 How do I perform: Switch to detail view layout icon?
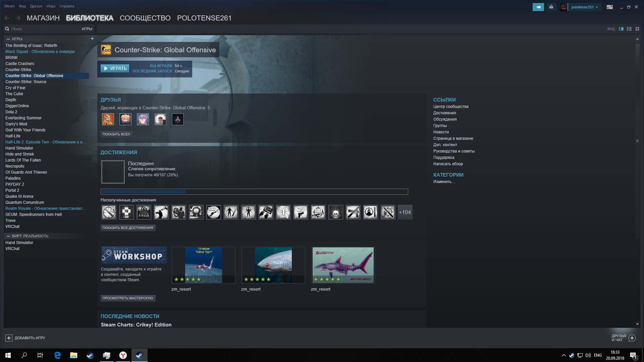pyautogui.click(x=621, y=29)
